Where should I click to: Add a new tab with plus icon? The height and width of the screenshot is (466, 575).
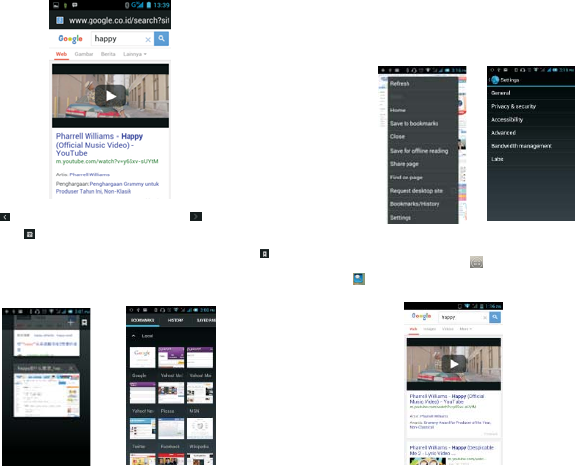tap(71, 323)
